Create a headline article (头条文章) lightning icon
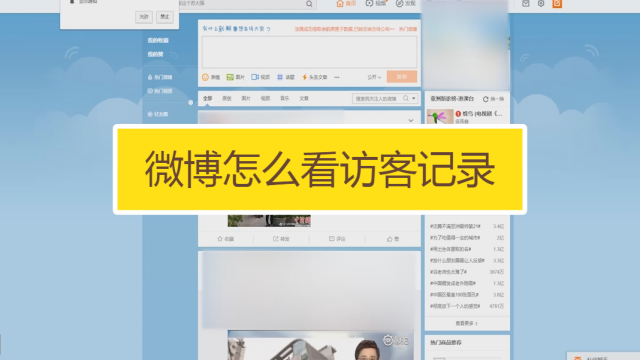 (315, 77)
